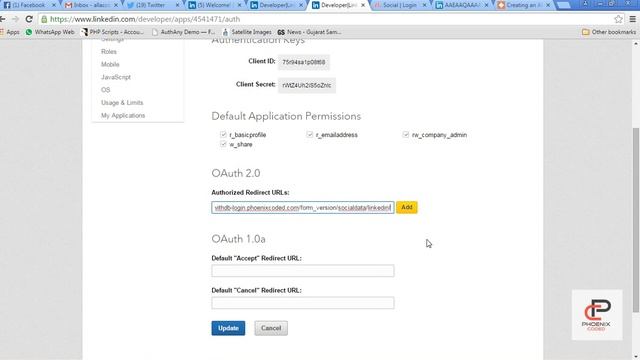
Task: Click the browser back arrow
Action: click(3, 19)
